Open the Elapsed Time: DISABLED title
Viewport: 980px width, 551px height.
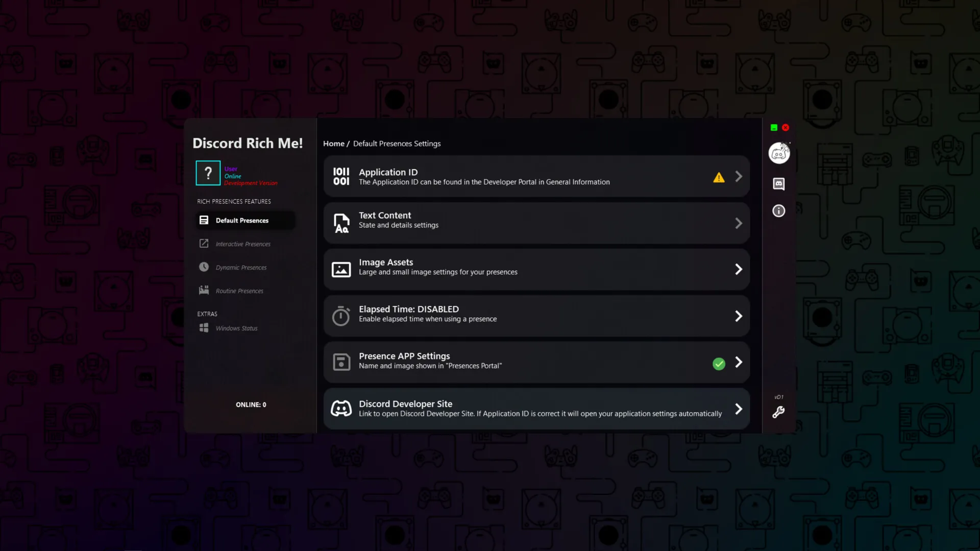click(409, 309)
